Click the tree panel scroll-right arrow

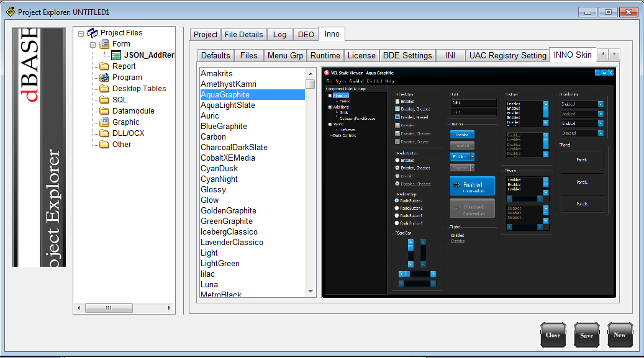pos(169,308)
